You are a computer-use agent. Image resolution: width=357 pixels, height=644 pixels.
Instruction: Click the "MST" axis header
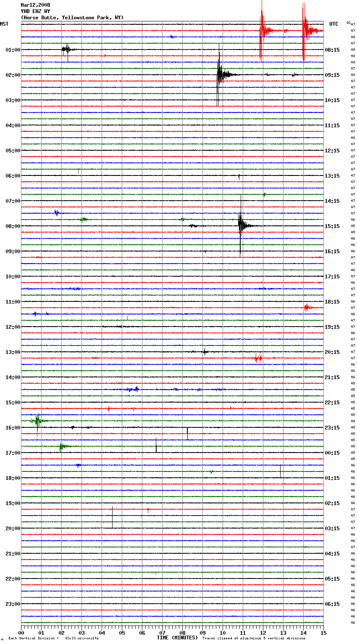4,24
